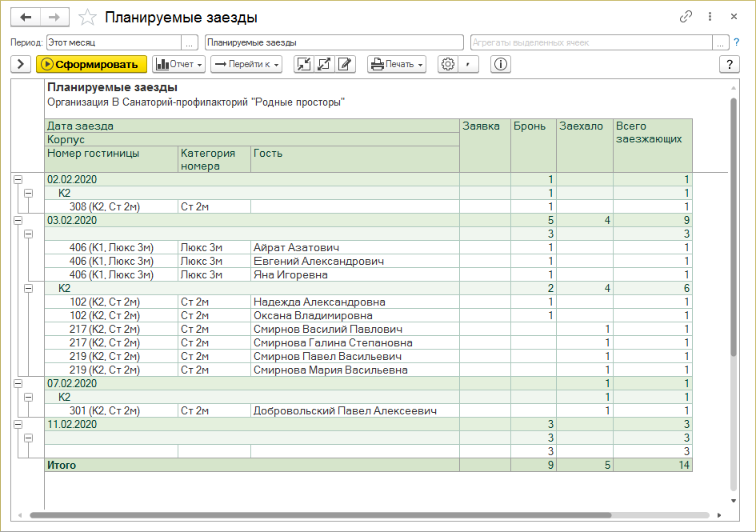Image resolution: width=756 pixels, height=532 pixels.
Task: Click the back navigation arrow
Action: 26,17
